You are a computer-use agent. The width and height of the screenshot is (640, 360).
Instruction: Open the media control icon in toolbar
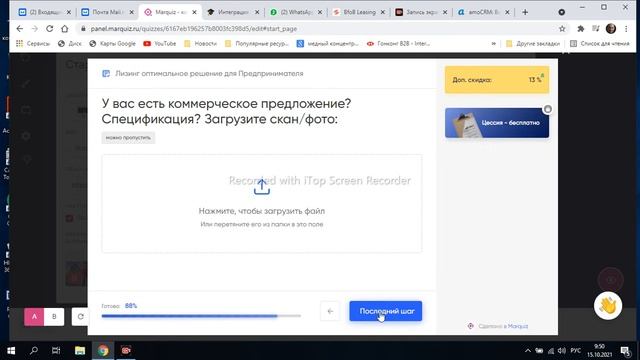[596, 29]
